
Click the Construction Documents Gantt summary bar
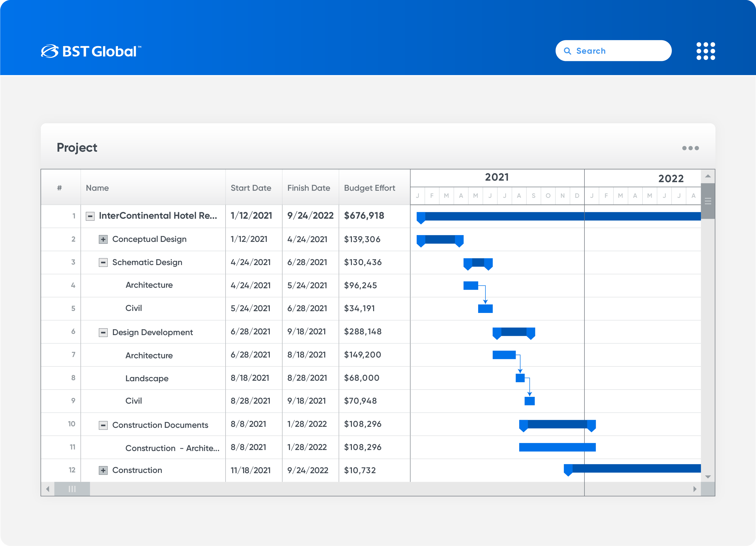557,426
